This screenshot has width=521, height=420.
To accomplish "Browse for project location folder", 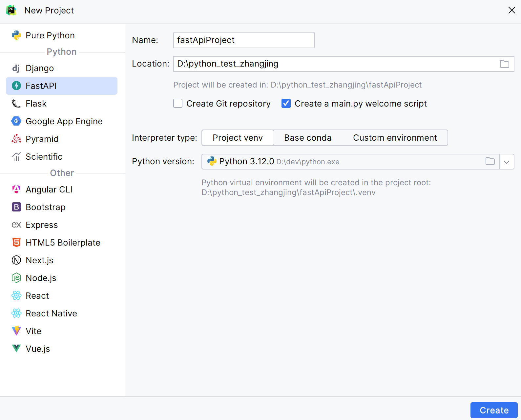I will click(505, 64).
